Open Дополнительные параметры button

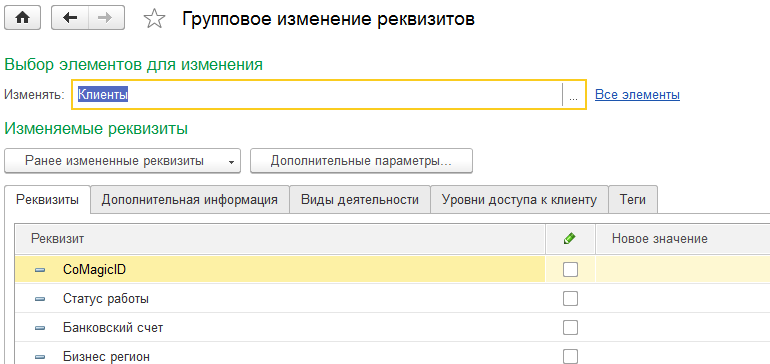tap(361, 161)
